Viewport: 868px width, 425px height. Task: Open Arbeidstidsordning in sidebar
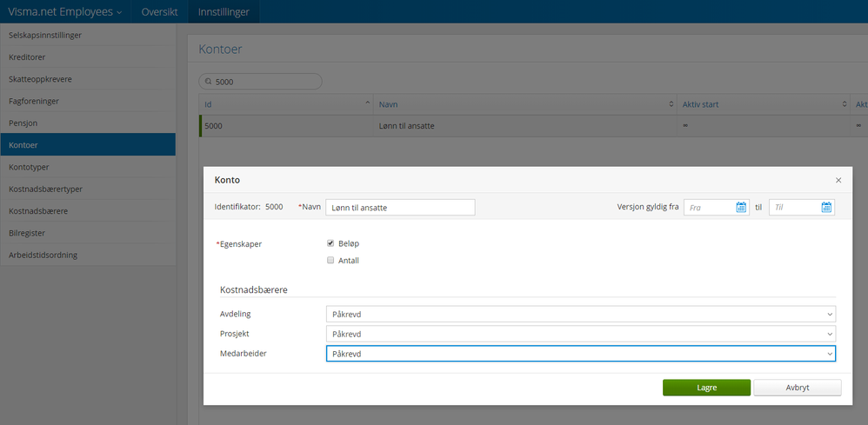88,256
